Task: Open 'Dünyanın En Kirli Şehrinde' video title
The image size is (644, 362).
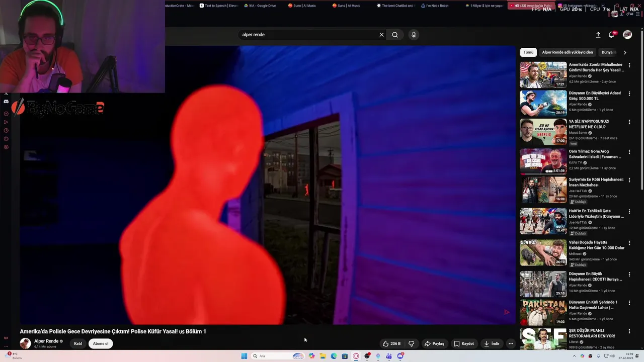Action: (x=594, y=305)
